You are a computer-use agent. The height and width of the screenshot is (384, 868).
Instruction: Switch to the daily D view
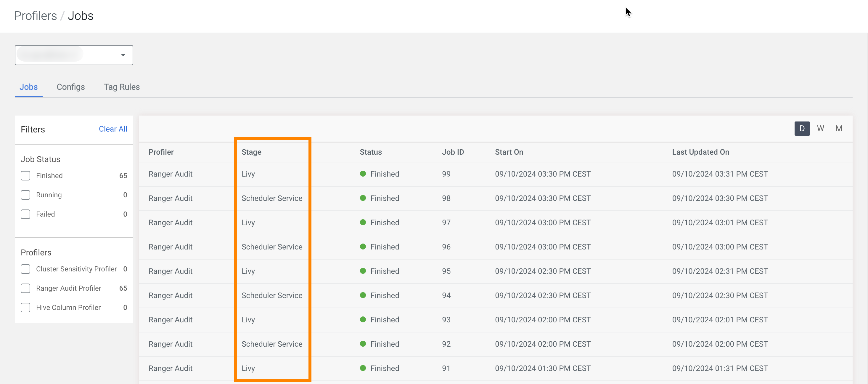coord(802,129)
